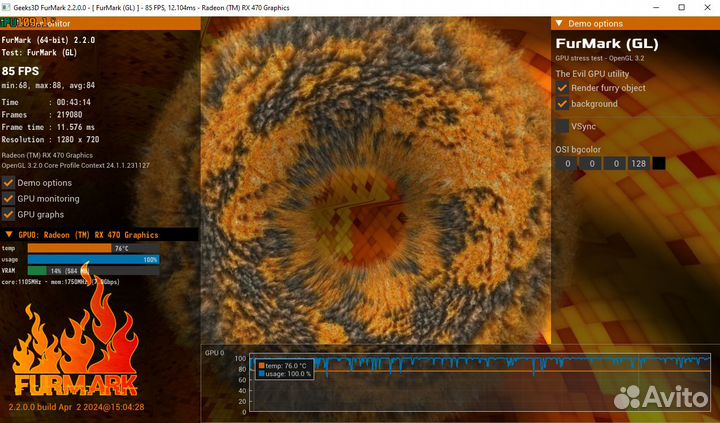Click the furry donut render viewport

[x=376, y=181]
